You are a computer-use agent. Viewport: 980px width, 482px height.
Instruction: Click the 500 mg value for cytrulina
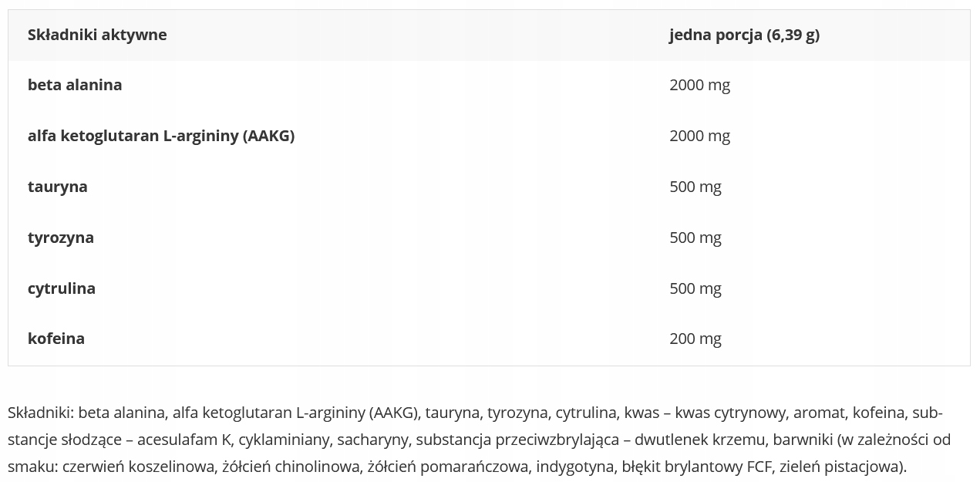point(695,288)
